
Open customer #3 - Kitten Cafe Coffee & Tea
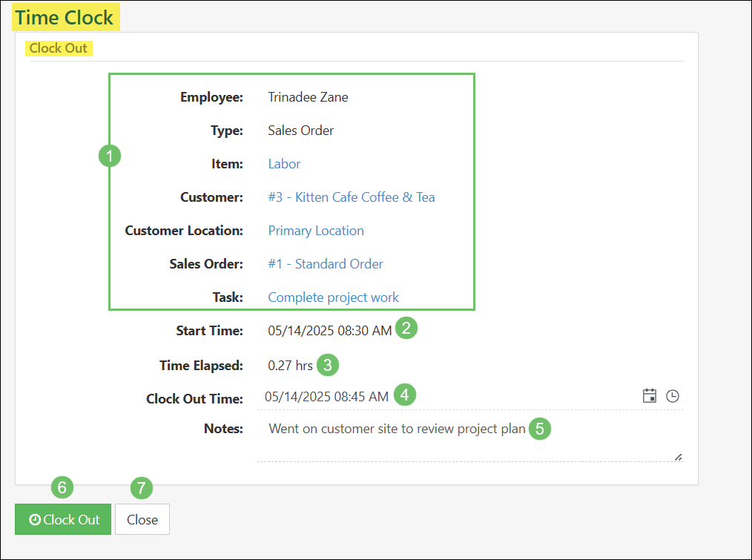[x=351, y=197]
